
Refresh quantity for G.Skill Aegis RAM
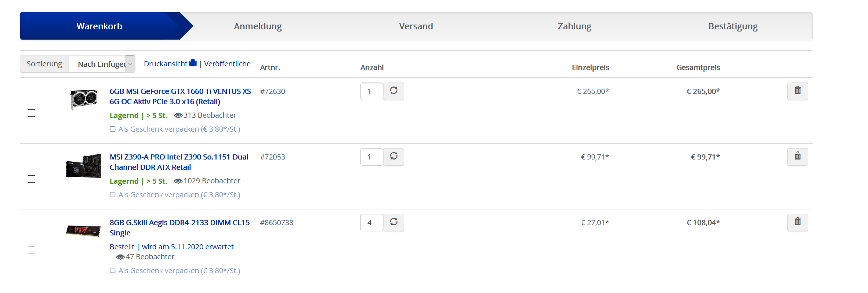pos(393,223)
